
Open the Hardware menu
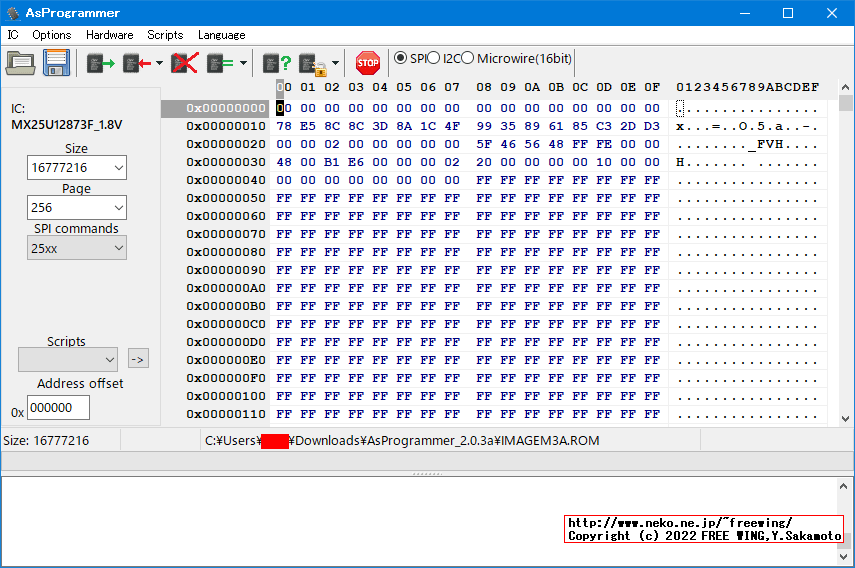click(x=110, y=35)
